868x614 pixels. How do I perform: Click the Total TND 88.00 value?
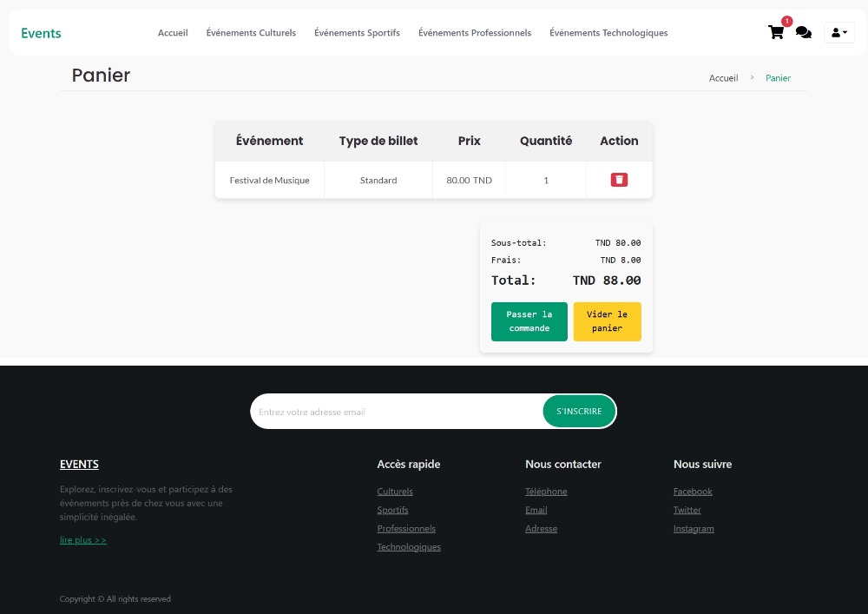[606, 281]
